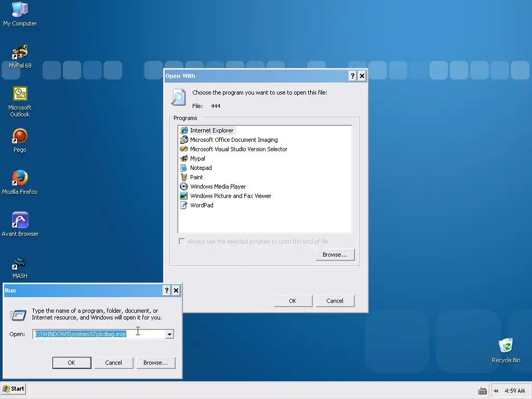Click OK in the Open With dialog

(x=293, y=301)
